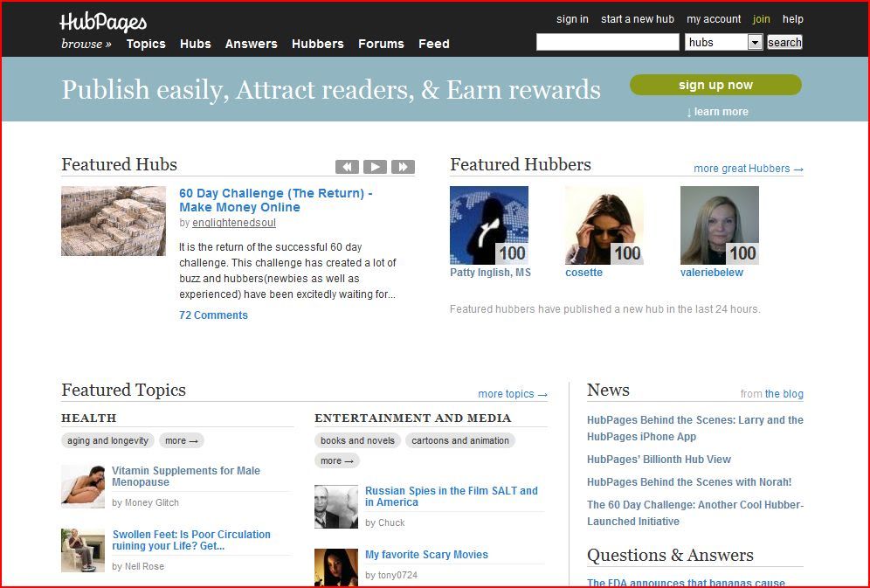Screen dimensions: 870x588
Task: Open FDA announces bananas question
Action: tap(686, 583)
